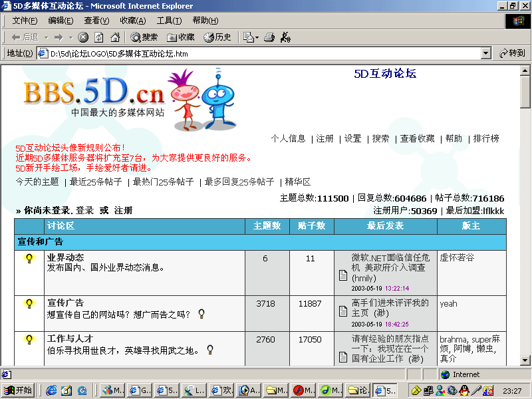Open the 宣传广告 forum

pos(65,303)
